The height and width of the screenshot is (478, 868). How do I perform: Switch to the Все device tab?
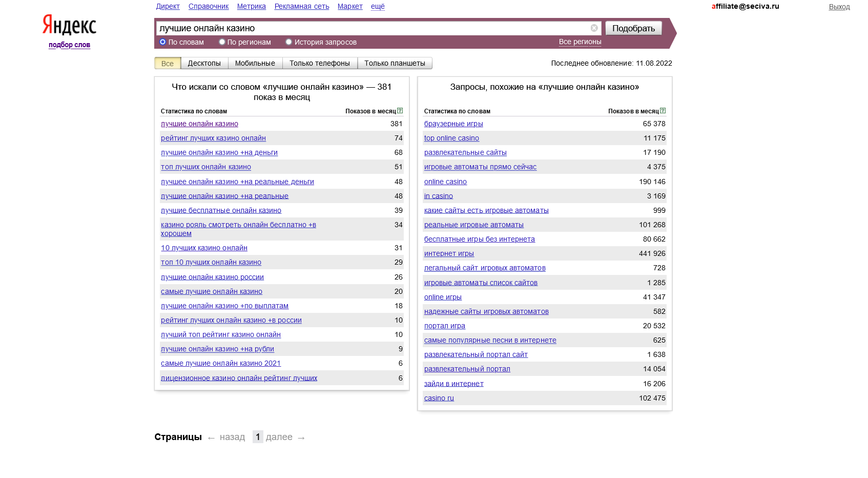168,63
